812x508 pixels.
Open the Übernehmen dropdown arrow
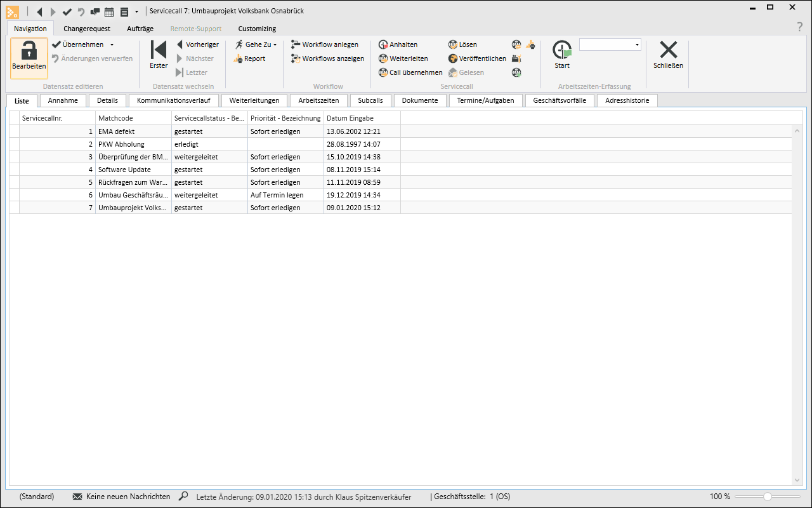point(112,44)
